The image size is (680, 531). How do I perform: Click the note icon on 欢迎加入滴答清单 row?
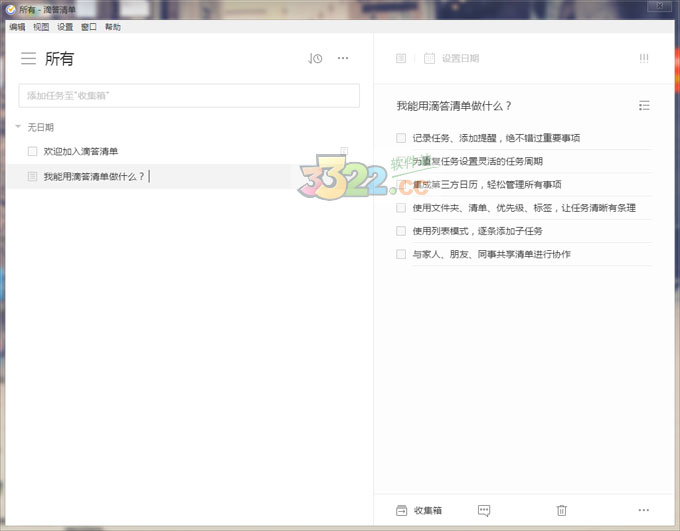pos(344,151)
